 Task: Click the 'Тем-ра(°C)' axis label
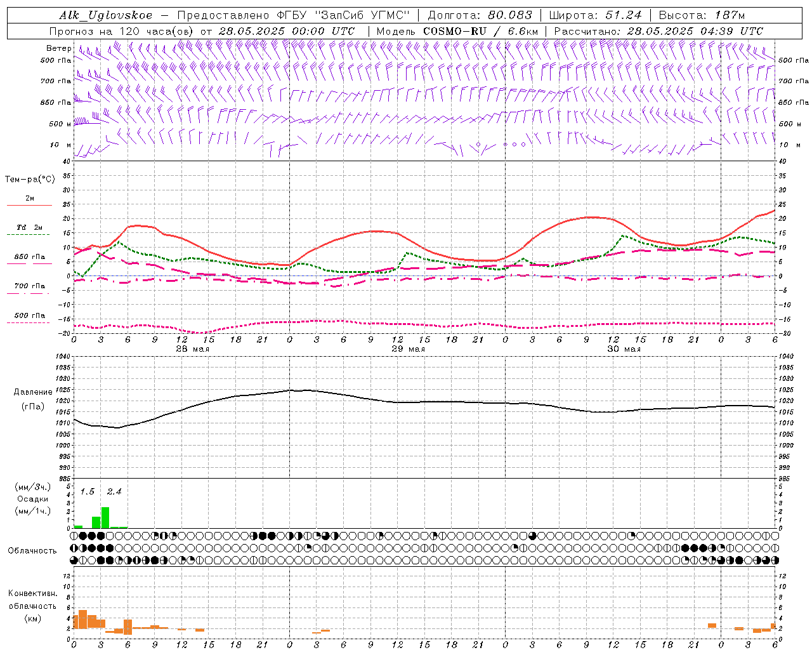(30, 180)
